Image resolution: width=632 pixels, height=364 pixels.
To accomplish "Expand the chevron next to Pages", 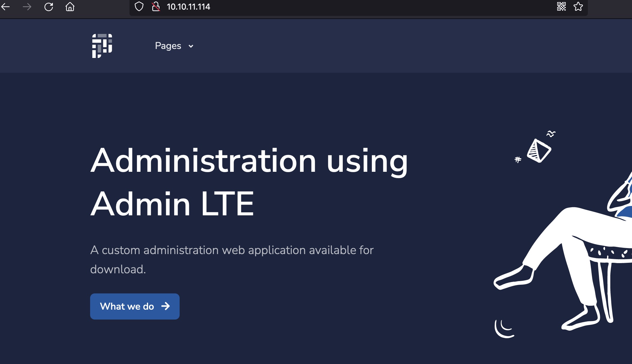I will (x=191, y=46).
